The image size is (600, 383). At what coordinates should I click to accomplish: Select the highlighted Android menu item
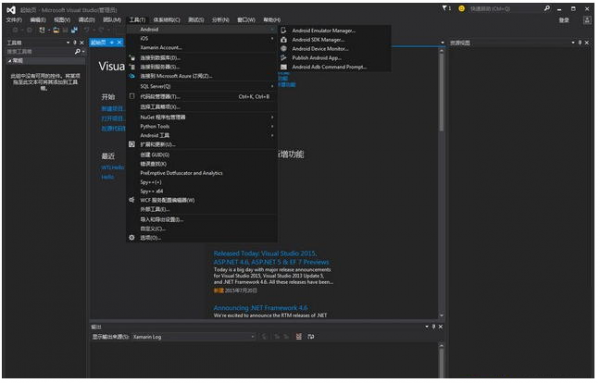202,30
